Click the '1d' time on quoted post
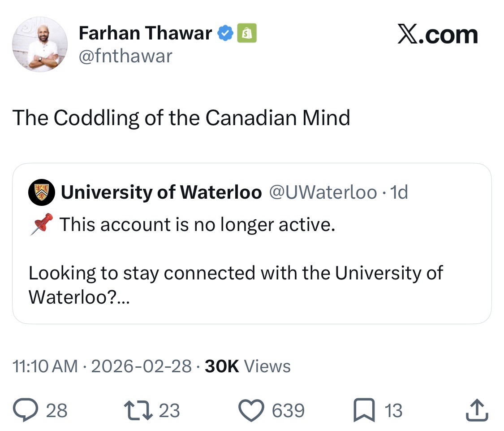Viewport: 504px width, 431px height. click(x=399, y=192)
